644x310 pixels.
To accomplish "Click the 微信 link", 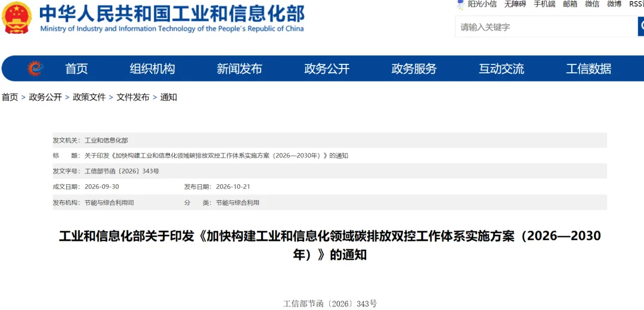I will click(592, 4).
